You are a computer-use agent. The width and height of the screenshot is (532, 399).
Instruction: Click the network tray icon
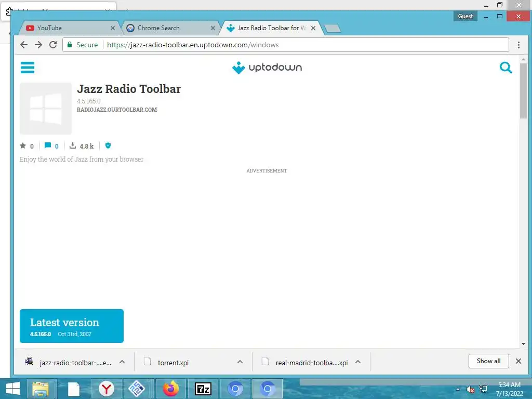[x=483, y=389]
